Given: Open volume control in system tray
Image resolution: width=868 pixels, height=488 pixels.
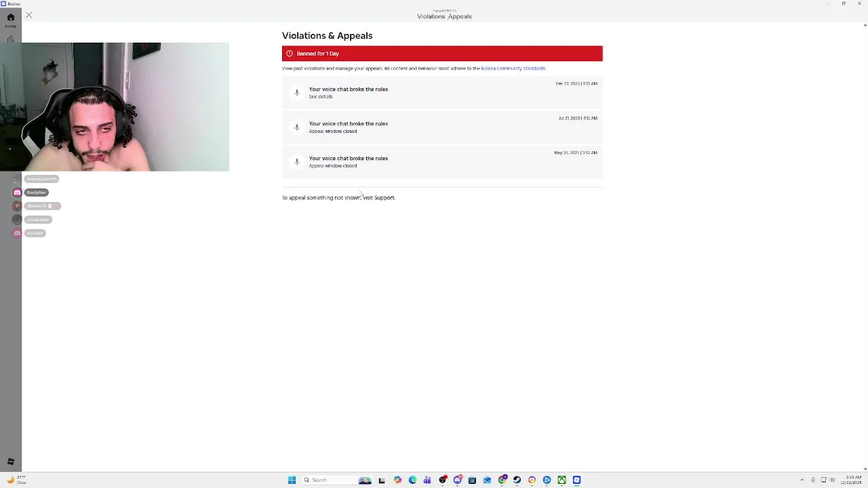Looking at the screenshot, I should tap(832, 480).
